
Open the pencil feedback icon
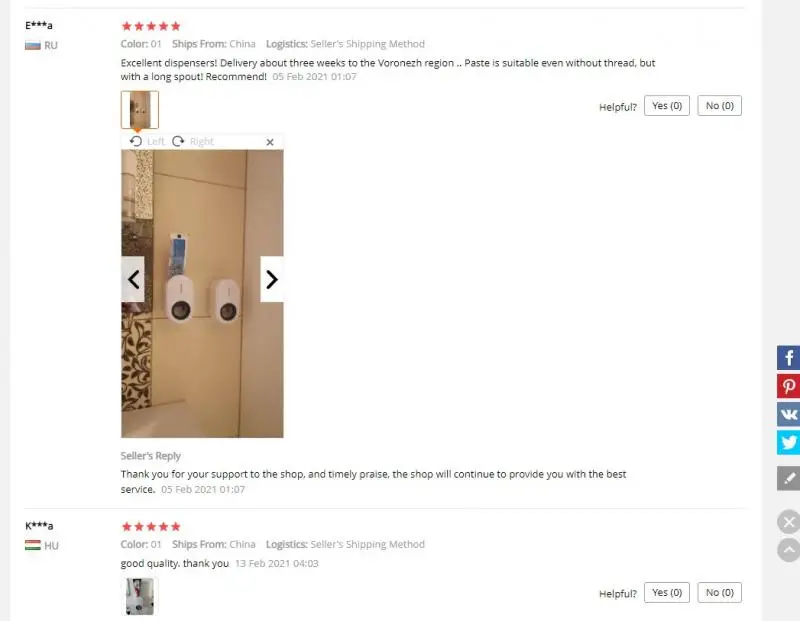pyautogui.click(x=788, y=478)
